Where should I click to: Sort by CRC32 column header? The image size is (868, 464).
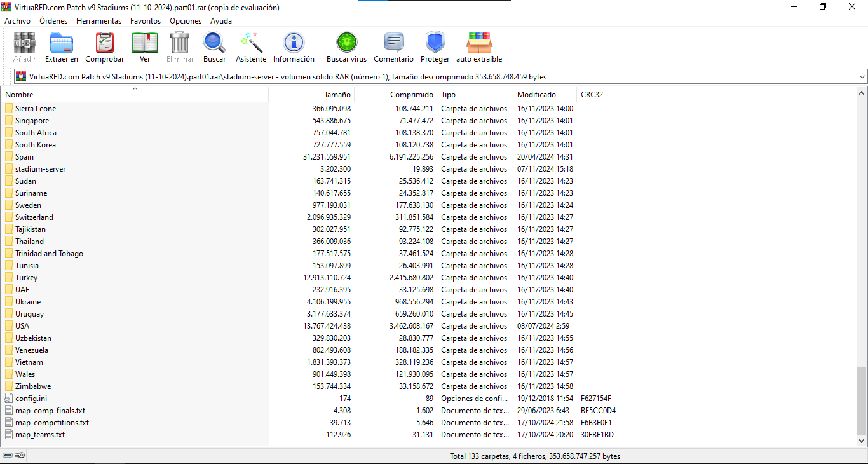(599, 95)
